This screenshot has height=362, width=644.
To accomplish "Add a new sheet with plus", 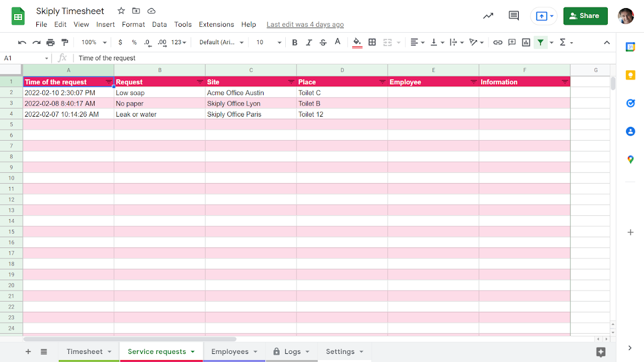I will coord(28,352).
